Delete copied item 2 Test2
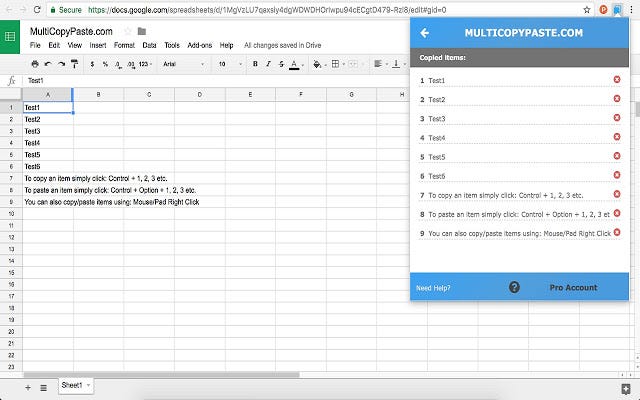The height and width of the screenshot is (400, 640). pyautogui.click(x=617, y=98)
